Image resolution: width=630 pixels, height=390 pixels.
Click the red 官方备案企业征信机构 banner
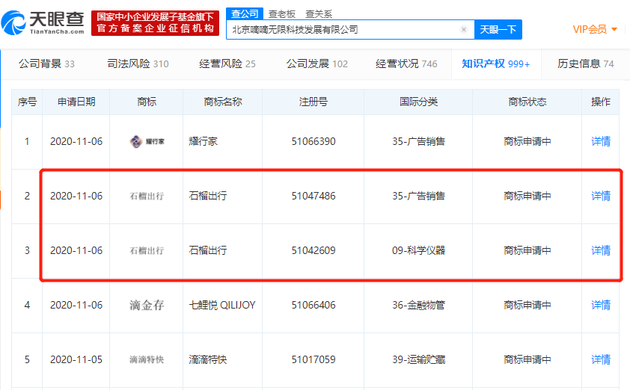(x=155, y=23)
